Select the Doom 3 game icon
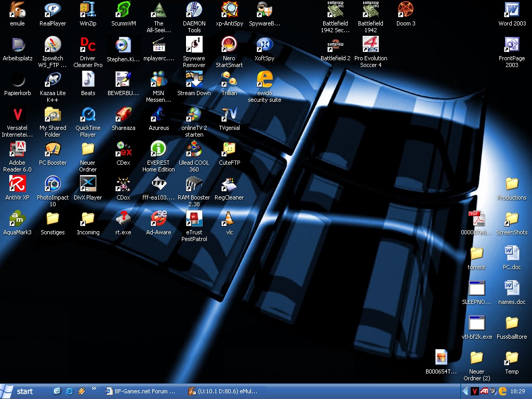This screenshot has height=399, width=532. pos(406,14)
